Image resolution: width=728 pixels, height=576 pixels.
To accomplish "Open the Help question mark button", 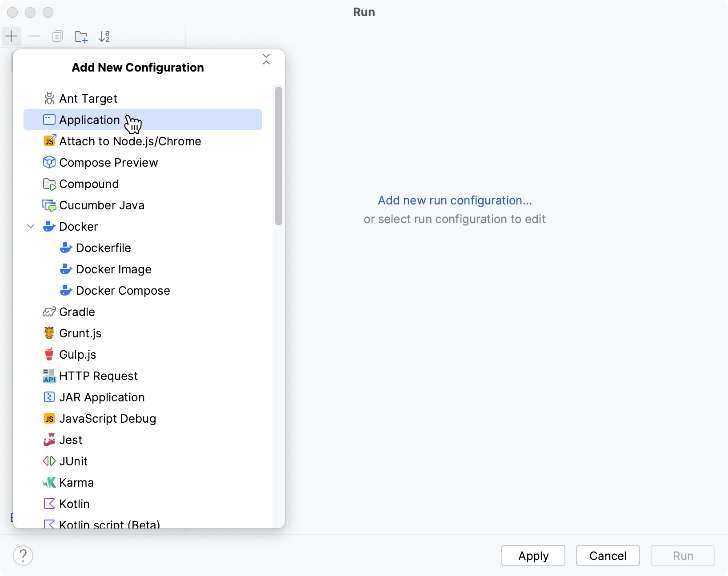I will point(23,556).
